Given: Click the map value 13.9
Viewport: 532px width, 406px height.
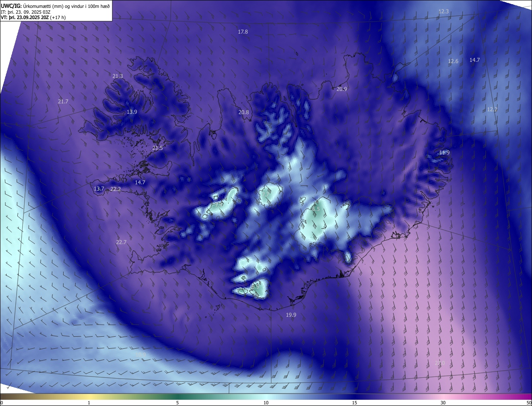Looking at the screenshot, I should (x=132, y=112).
